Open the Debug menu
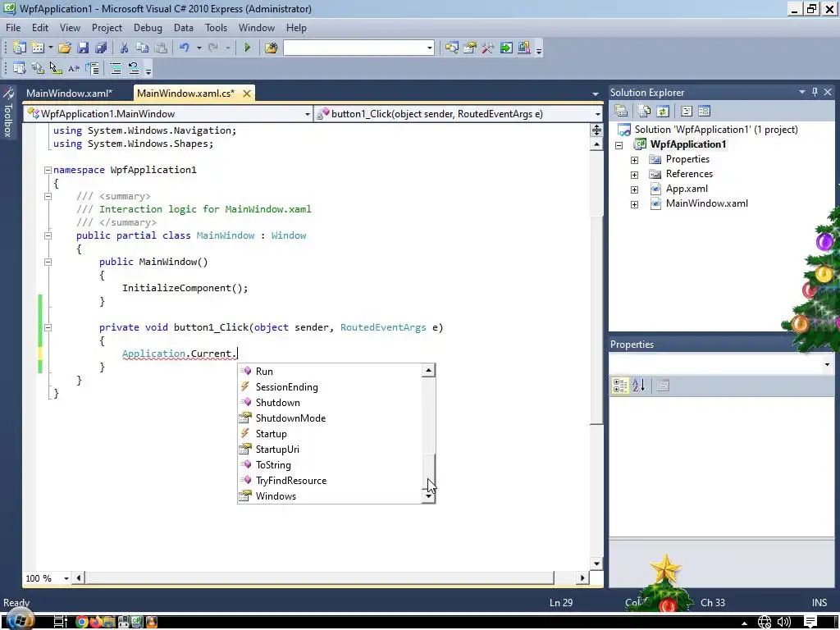This screenshot has height=630, width=840. coord(148,27)
